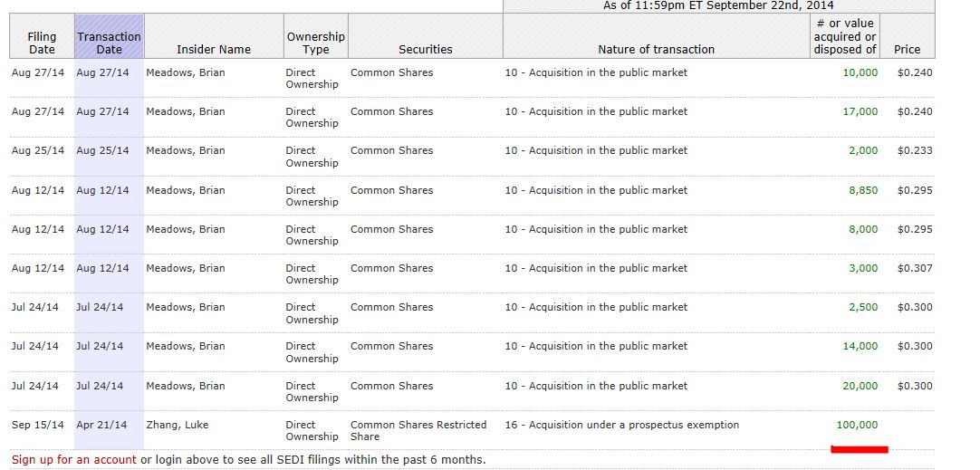Click the Sep 15/14 filing date
The height and width of the screenshot is (470, 980).
point(38,425)
